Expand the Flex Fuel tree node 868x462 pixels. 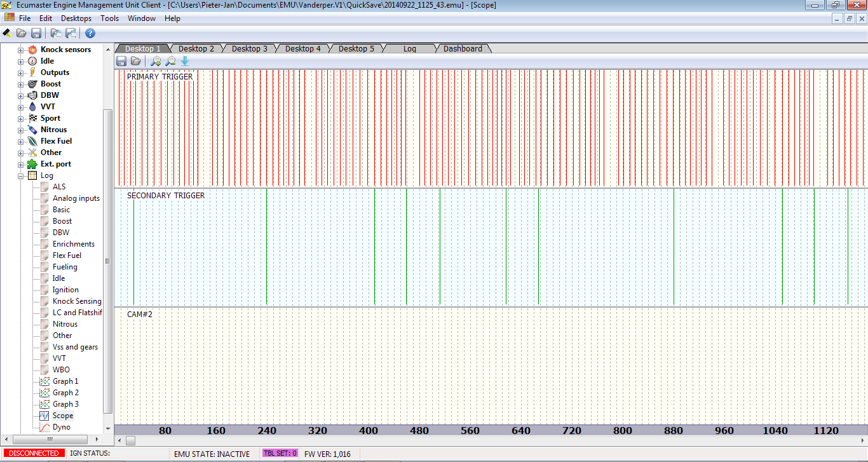[x=21, y=141]
